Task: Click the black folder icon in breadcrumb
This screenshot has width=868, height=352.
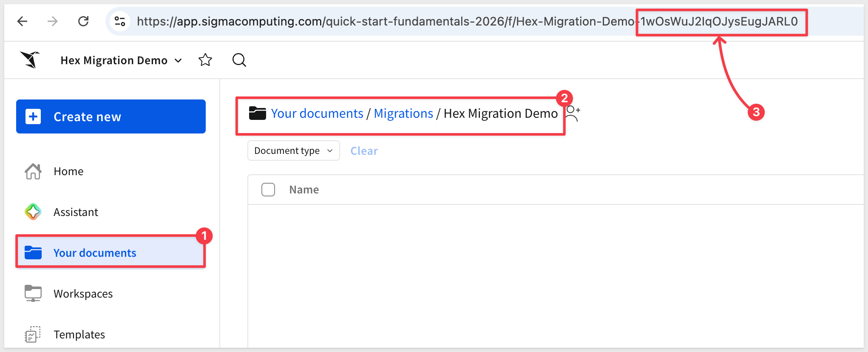Action: point(257,113)
